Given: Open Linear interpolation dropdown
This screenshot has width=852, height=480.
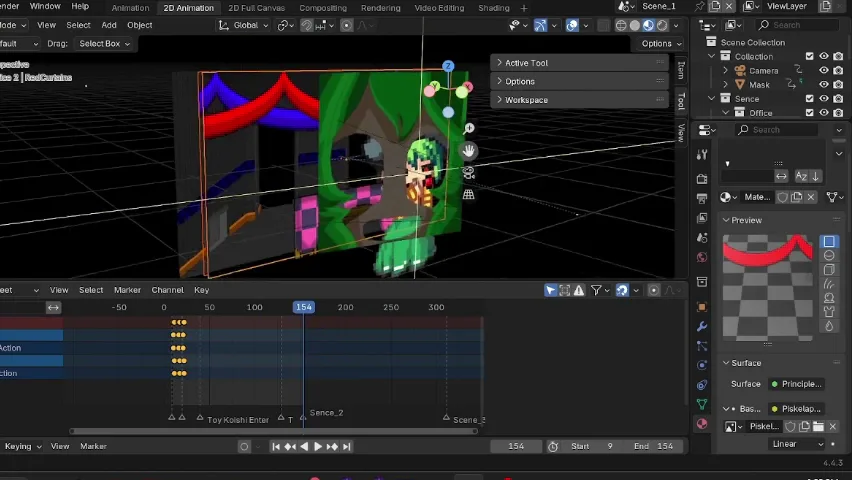Looking at the screenshot, I should 797,444.
